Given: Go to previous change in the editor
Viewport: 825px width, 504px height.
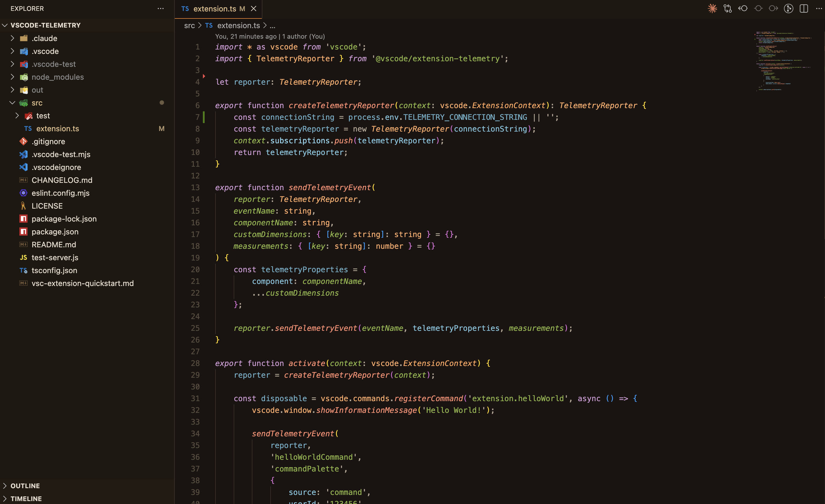Looking at the screenshot, I should click(743, 9).
